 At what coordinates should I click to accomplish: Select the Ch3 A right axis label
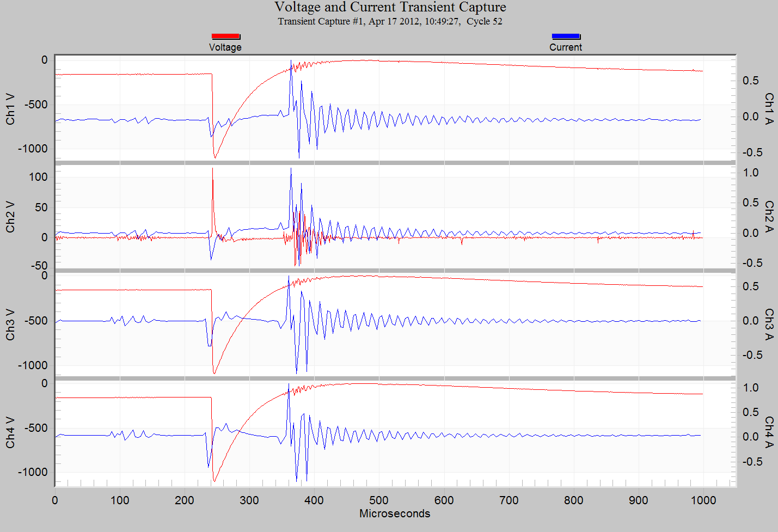768,325
